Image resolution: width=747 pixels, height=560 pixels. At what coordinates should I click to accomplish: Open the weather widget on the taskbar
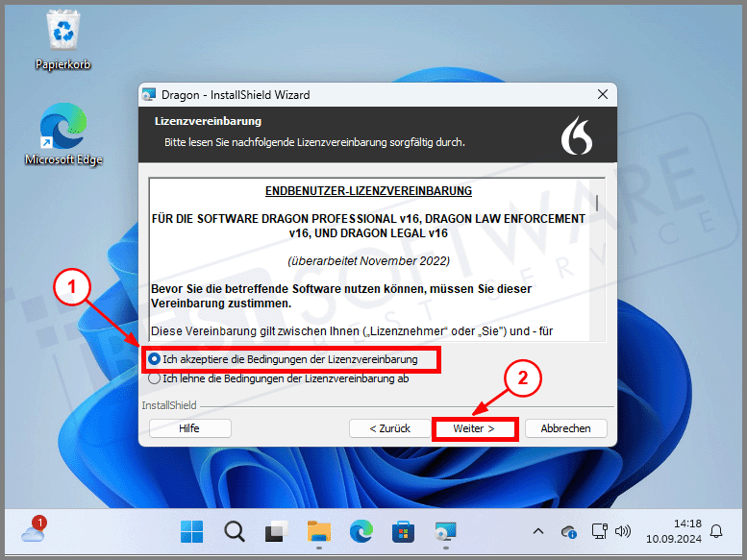[x=34, y=530]
